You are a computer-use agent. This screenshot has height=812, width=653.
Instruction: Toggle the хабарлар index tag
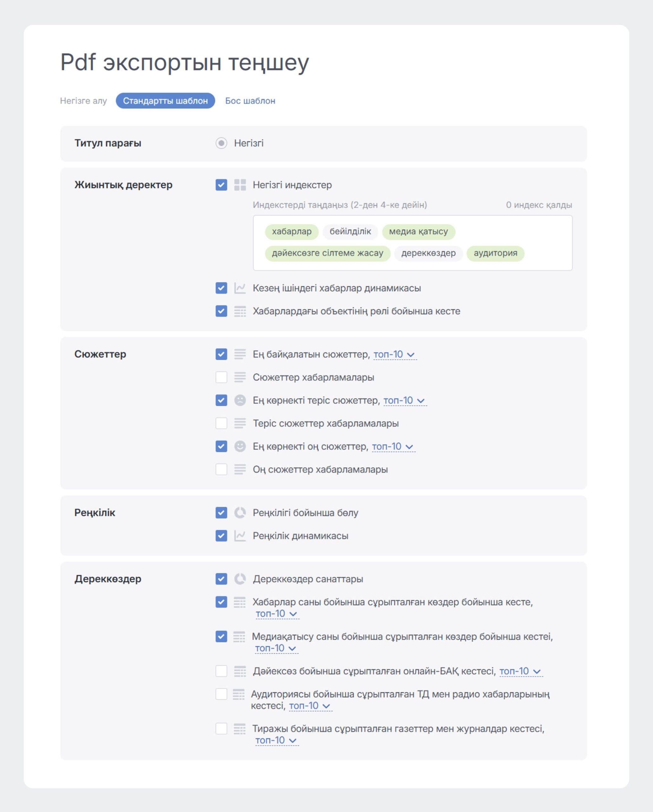tap(292, 232)
